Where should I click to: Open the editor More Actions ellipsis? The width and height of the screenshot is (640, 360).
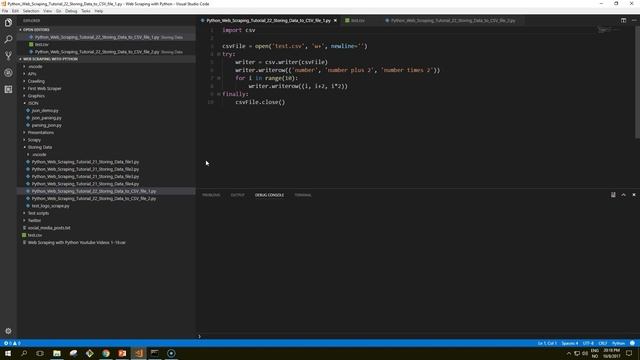[634, 20]
